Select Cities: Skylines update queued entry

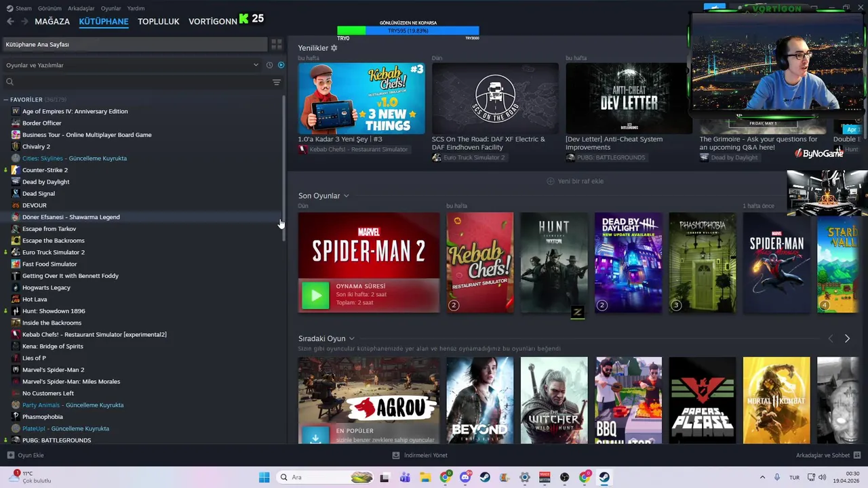[x=75, y=158]
